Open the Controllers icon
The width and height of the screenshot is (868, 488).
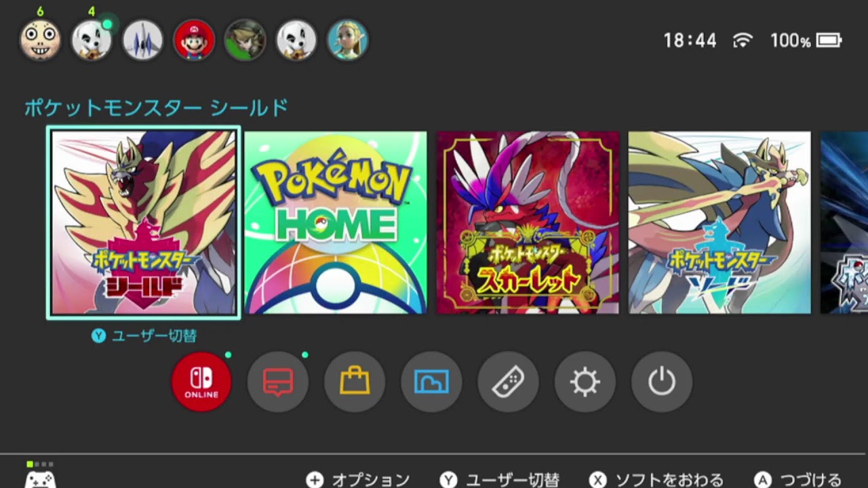click(508, 382)
